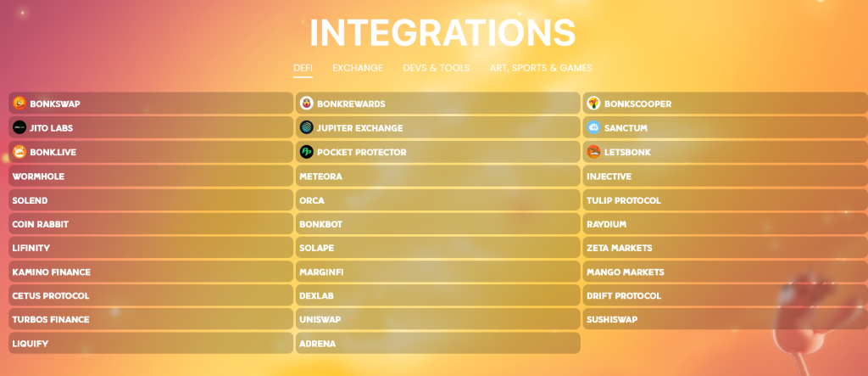Click the Sanctum cloud logo icon
The image size is (868, 376).
[x=593, y=128]
